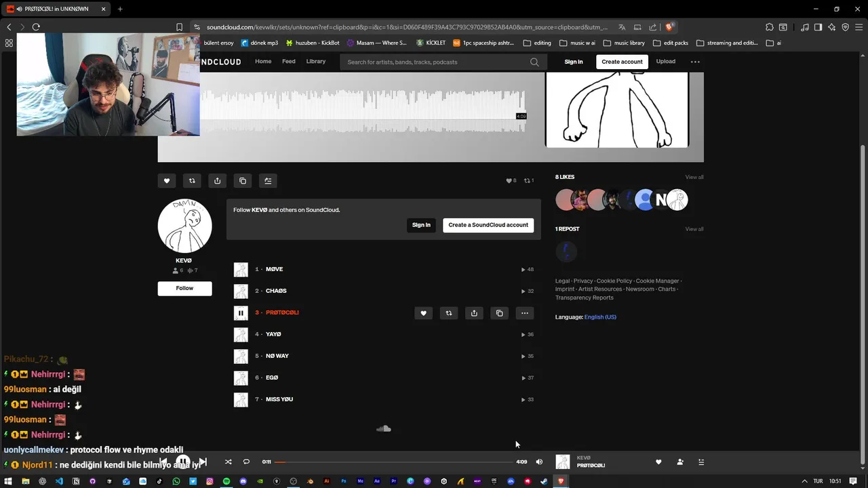View all under 8 LIKES

694,178
